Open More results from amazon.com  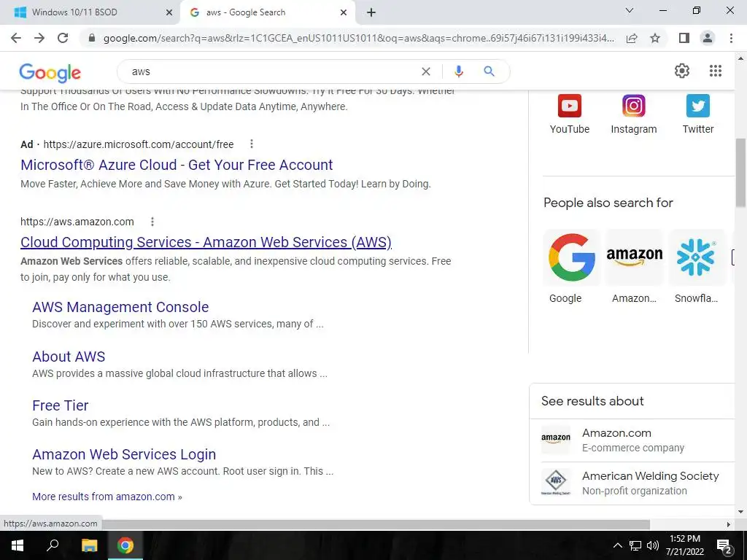tap(107, 497)
